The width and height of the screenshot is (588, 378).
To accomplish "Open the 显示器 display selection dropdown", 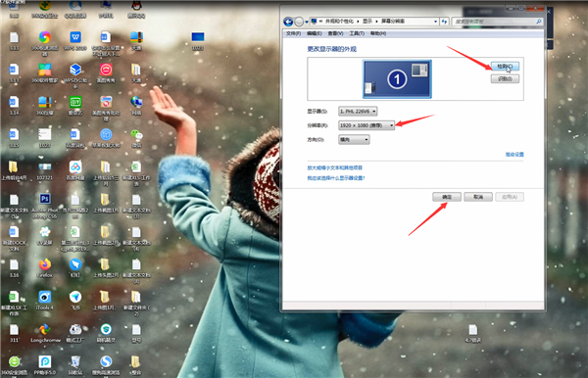I will click(x=358, y=112).
